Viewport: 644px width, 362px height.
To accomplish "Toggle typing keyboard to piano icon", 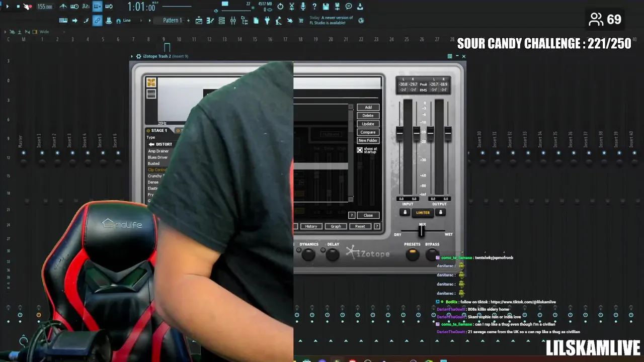I will [63, 21].
